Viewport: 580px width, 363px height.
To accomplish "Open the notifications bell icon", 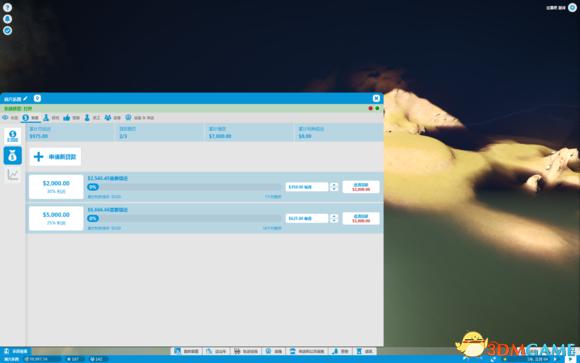I will pos(7,19).
